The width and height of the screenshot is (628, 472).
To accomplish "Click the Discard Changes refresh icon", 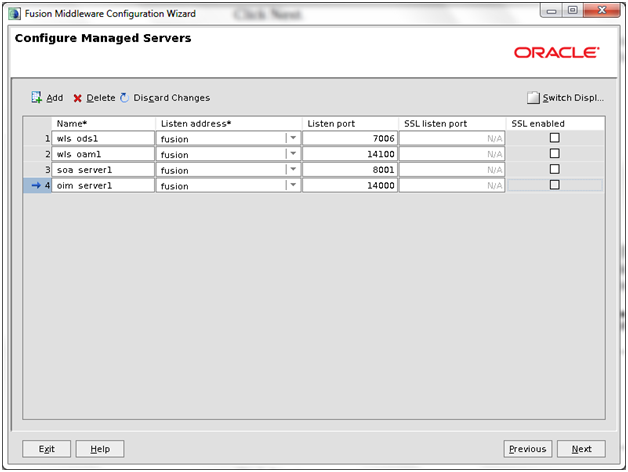I will 125,98.
